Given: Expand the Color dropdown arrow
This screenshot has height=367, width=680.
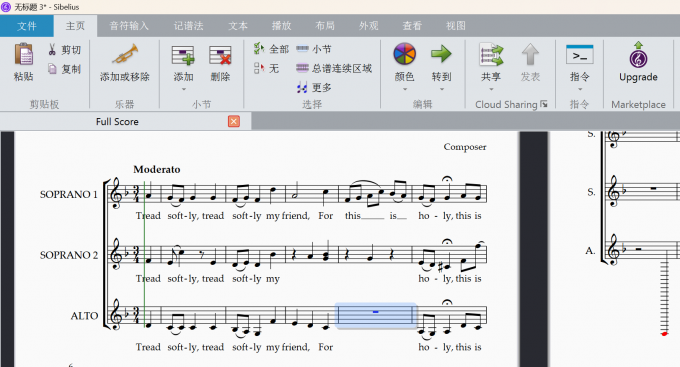Looking at the screenshot, I should [x=405, y=89].
